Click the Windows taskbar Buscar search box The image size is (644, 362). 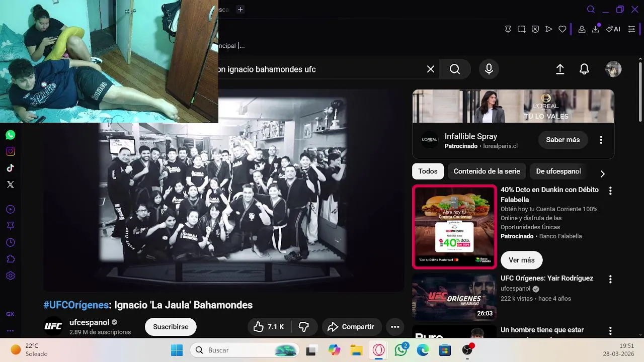245,350
